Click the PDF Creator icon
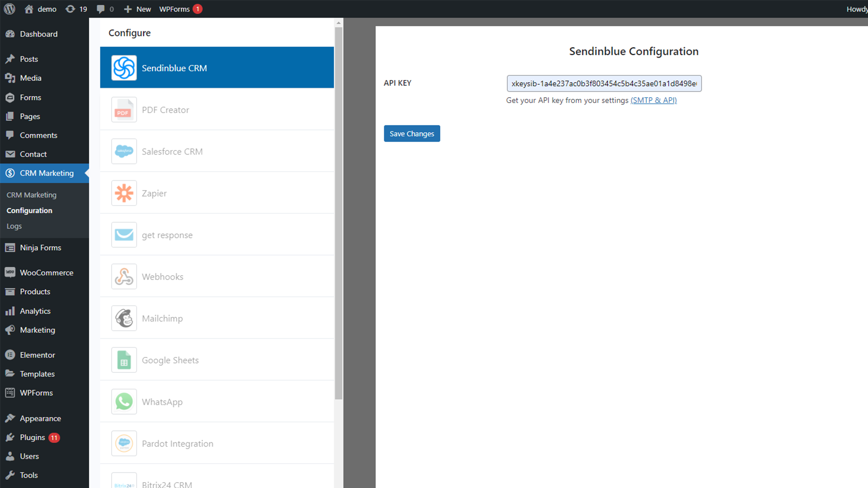 (x=124, y=110)
